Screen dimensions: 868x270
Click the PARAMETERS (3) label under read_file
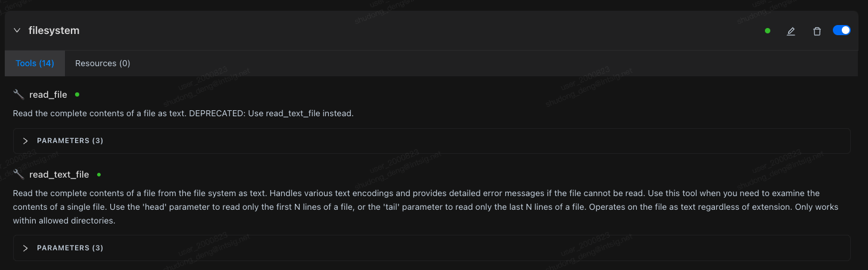pos(70,141)
